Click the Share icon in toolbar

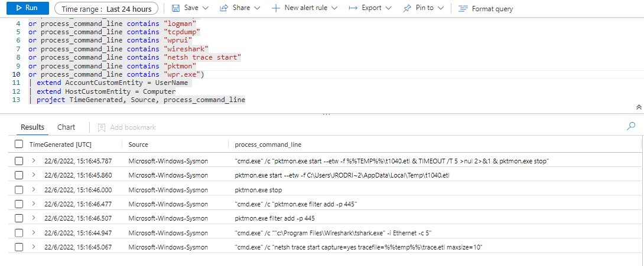point(224,8)
